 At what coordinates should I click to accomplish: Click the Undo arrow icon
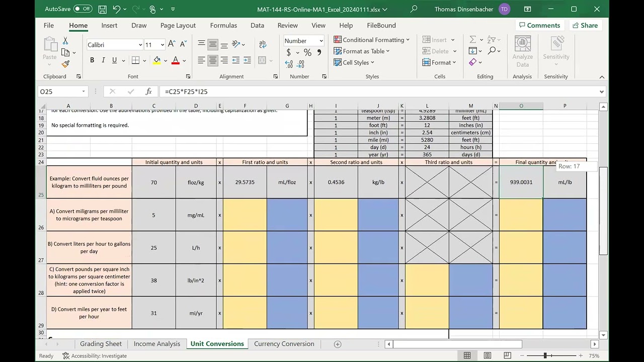pyautogui.click(x=117, y=9)
